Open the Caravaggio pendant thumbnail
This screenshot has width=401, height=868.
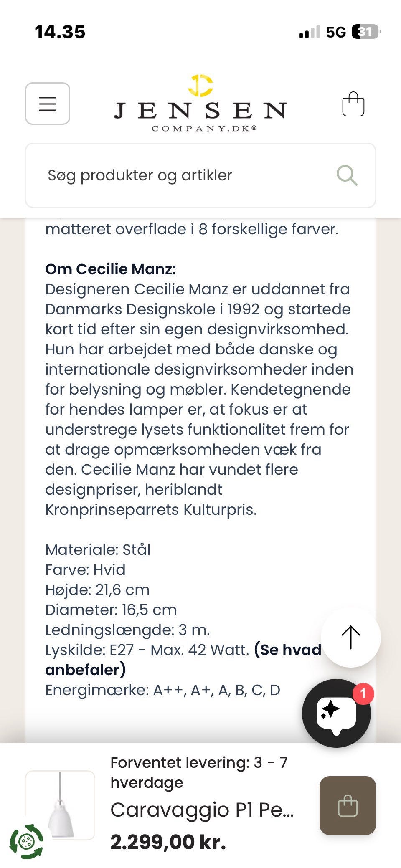60,805
